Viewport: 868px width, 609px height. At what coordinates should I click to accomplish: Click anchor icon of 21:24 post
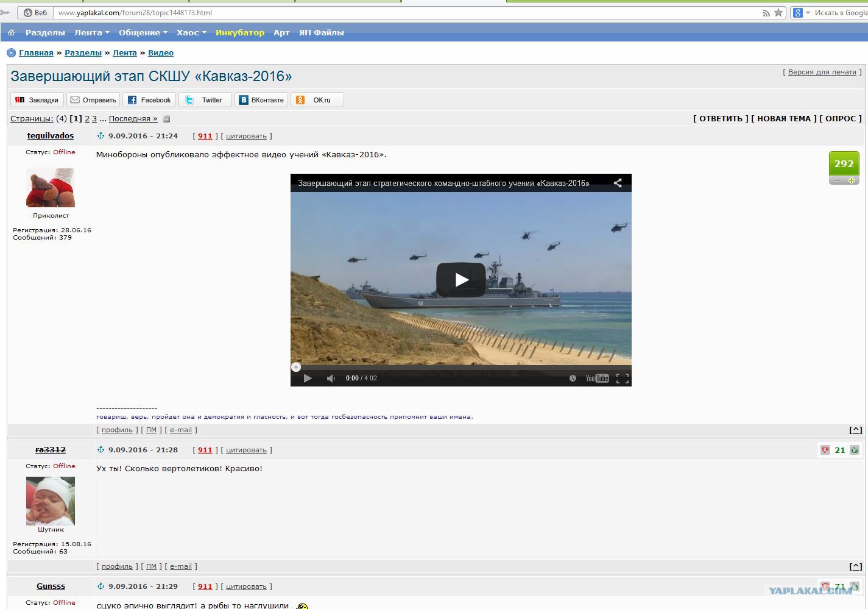101,136
